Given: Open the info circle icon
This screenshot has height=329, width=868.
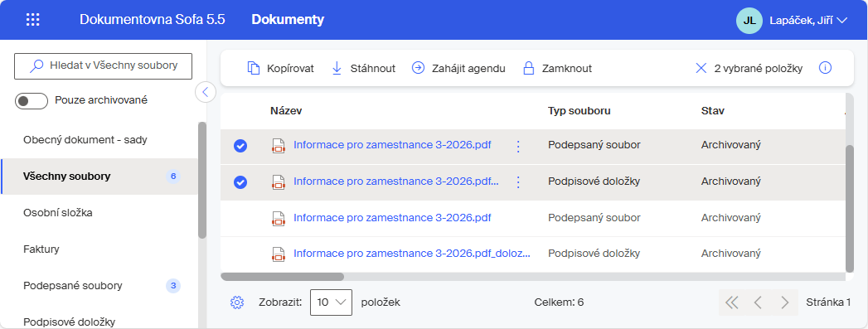Looking at the screenshot, I should point(826,68).
